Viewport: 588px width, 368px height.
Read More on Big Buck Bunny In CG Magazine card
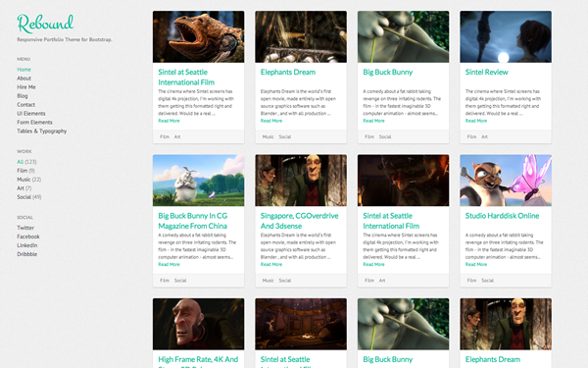coord(169,265)
